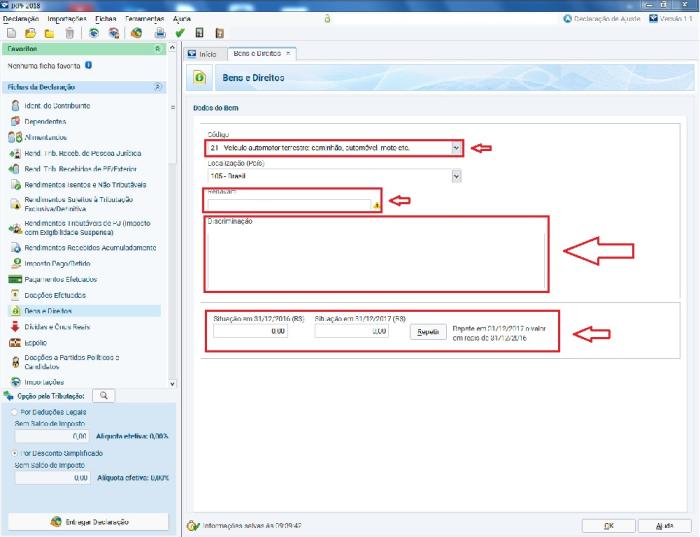Collapse the Fichas da Declaração panel
700x537 pixels.
(x=157, y=87)
